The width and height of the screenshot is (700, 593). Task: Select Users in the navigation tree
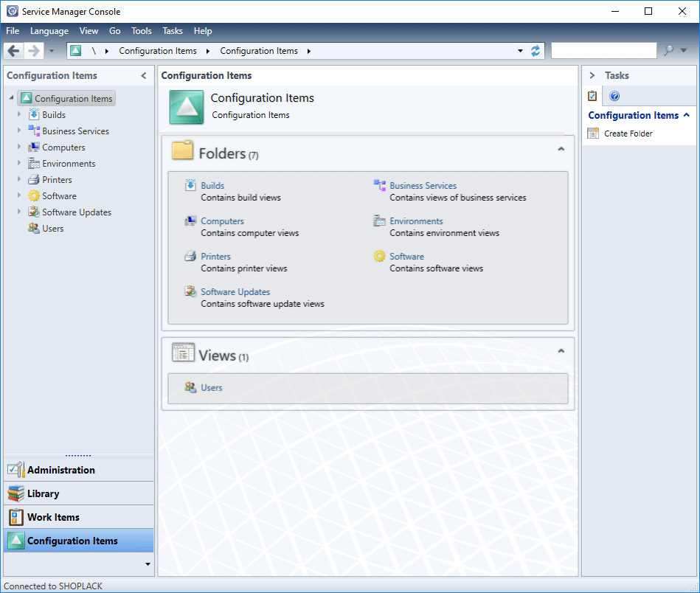[52, 228]
